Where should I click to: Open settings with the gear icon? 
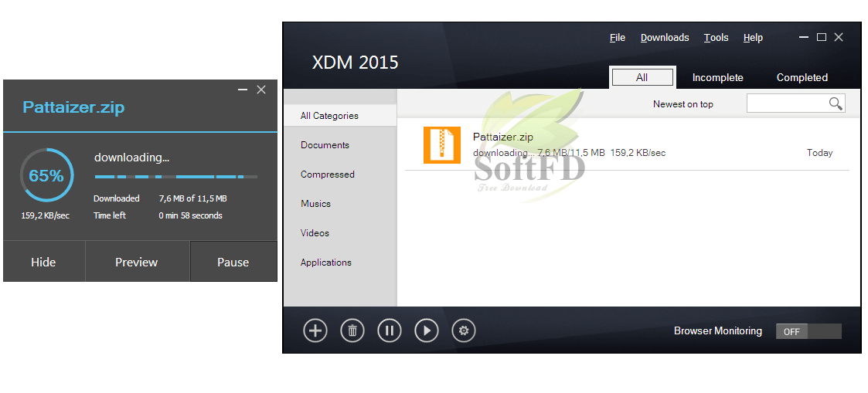[464, 330]
